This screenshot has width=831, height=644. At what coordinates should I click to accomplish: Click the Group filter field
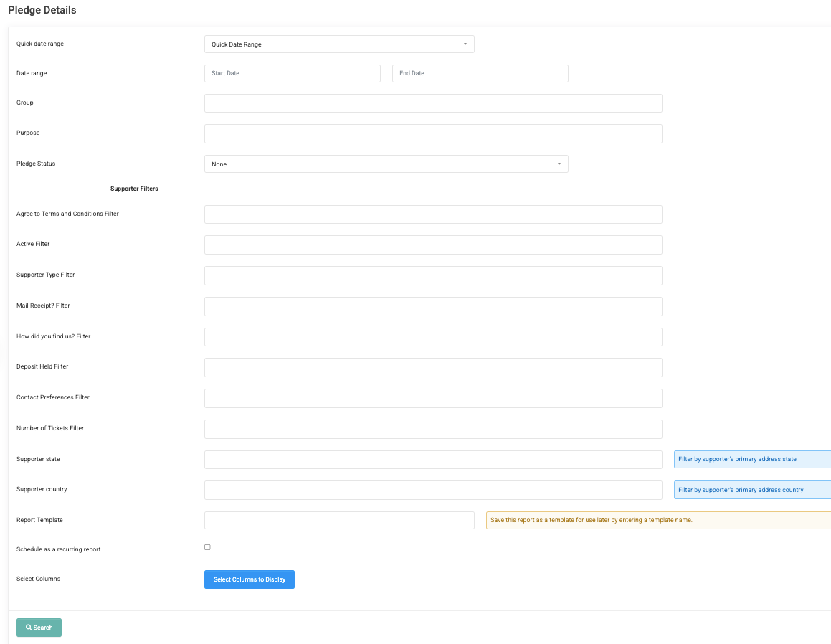click(433, 103)
